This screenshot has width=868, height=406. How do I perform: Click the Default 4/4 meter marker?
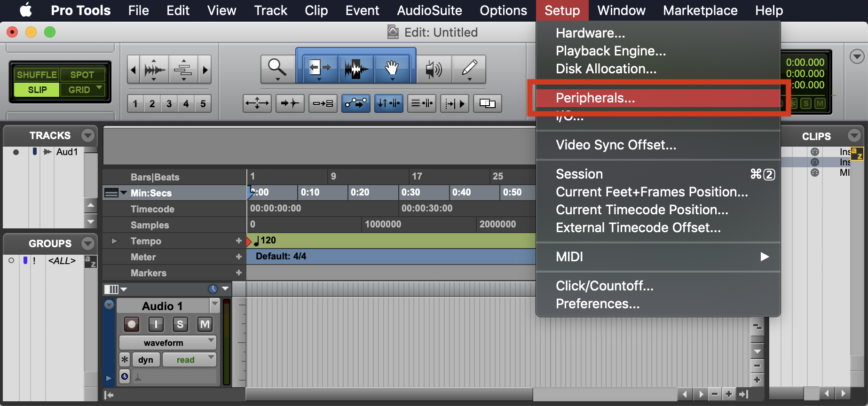281,257
